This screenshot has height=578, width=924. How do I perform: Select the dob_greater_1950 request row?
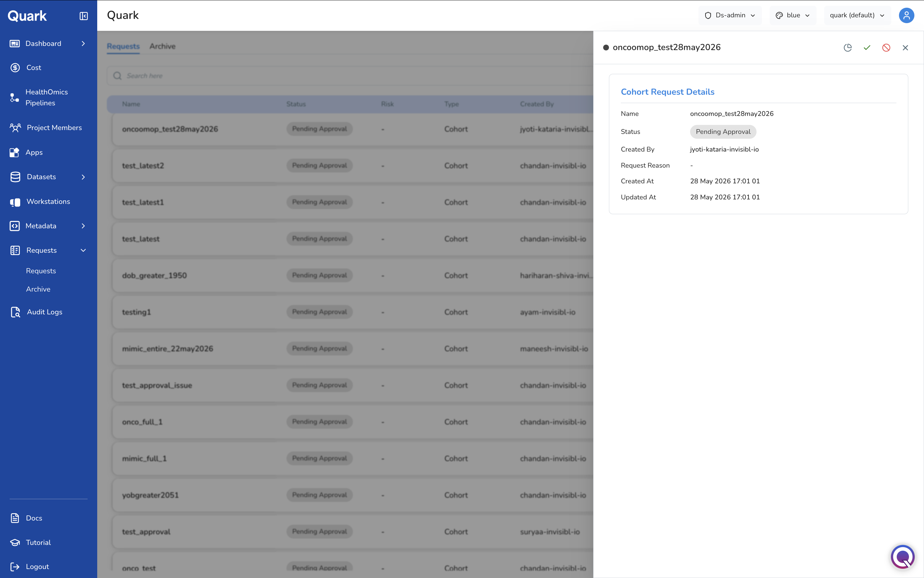pyautogui.click(x=352, y=275)
